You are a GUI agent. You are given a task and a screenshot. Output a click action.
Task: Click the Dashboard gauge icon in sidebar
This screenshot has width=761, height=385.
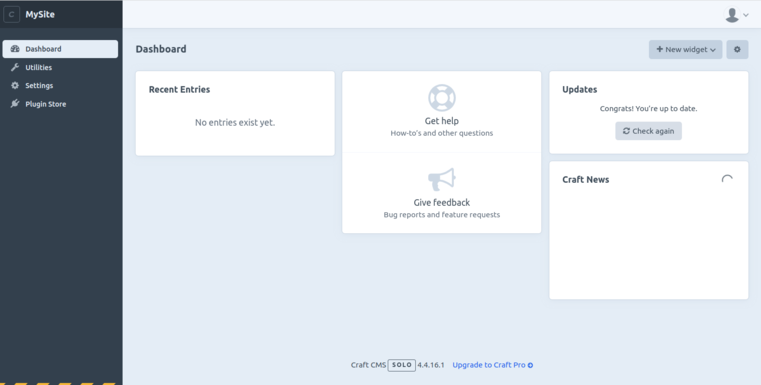coord(15,49)
